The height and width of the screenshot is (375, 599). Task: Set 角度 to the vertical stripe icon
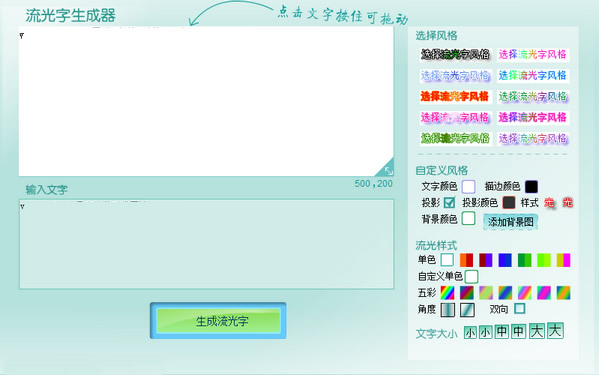point(448,310)
